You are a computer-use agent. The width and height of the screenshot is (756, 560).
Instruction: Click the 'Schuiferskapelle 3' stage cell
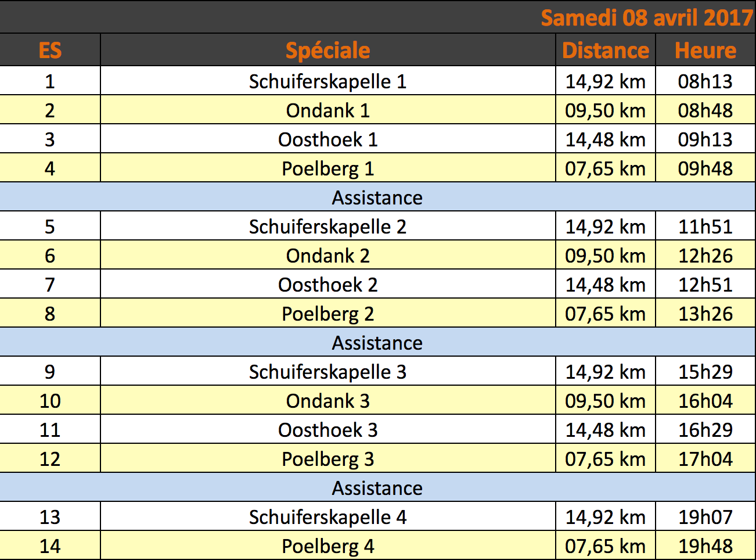click(x=328, y=371)
